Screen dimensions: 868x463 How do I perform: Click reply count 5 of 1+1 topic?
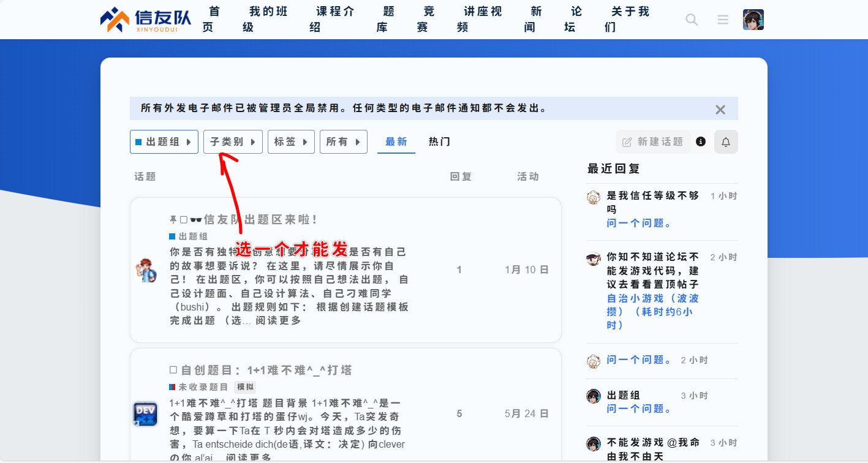click(459, 414)
